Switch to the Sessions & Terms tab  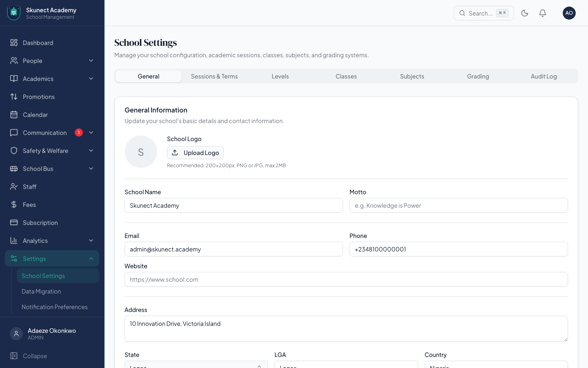click(x=214, y=76)
